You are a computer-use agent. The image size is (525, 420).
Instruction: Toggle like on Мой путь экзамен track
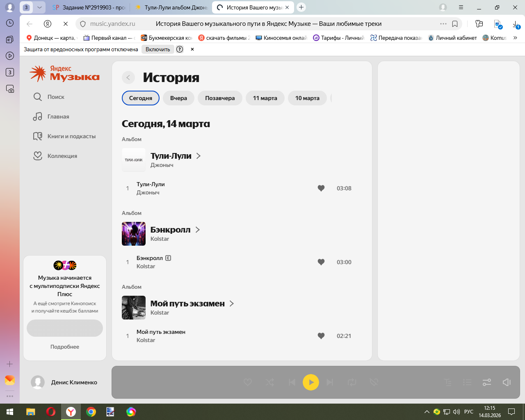[x=321, y=336]
